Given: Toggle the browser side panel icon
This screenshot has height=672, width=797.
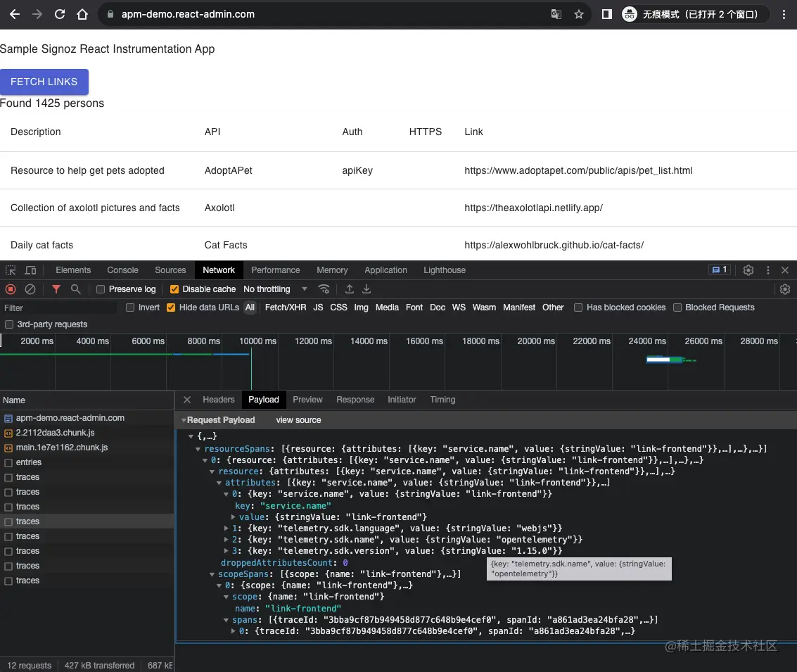Looking at the screenshot, I should click(x=607, y=14).
